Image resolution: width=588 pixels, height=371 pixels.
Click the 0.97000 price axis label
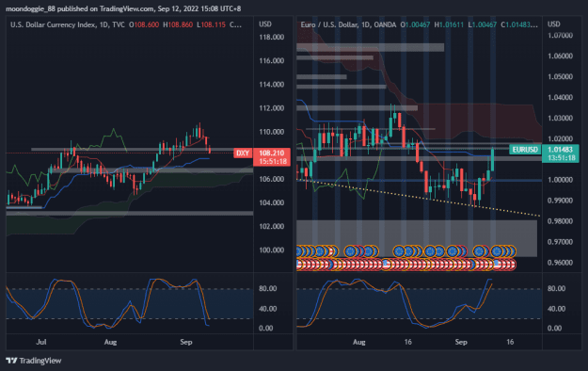[561, 242]
